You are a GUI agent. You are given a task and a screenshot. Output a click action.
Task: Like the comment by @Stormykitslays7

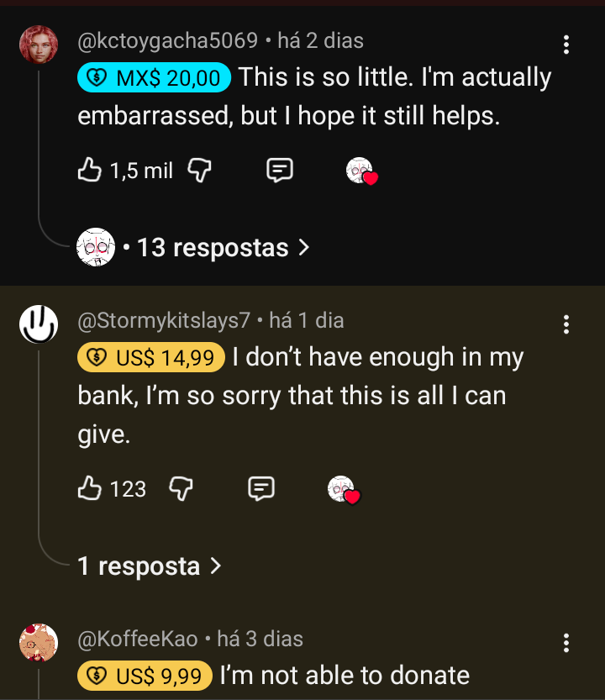click(90, 488)
